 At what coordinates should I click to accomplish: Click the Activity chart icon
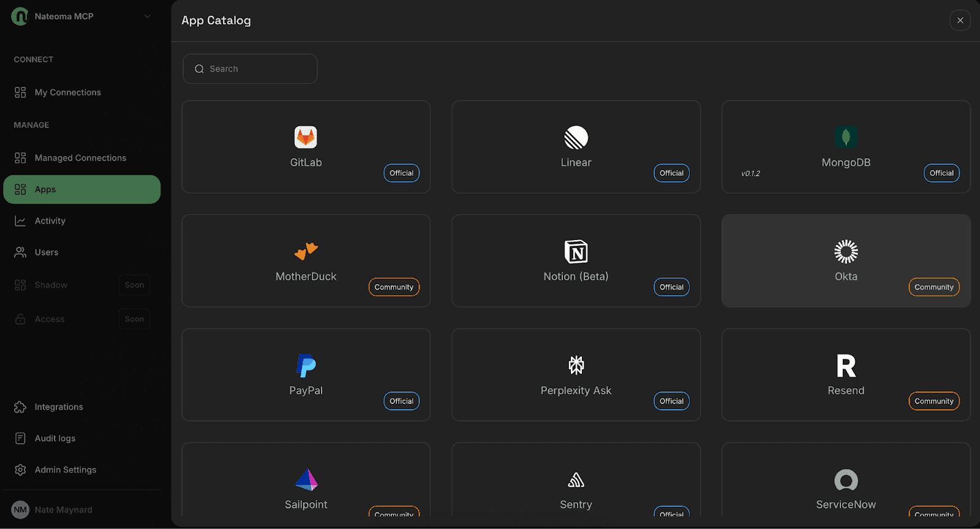(20, 221)
